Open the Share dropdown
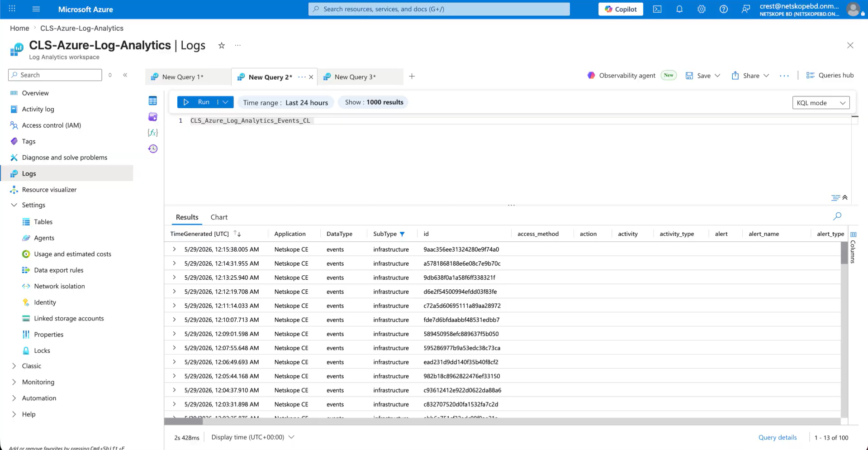This screenshot has width=868, height=450. point(766,76)
